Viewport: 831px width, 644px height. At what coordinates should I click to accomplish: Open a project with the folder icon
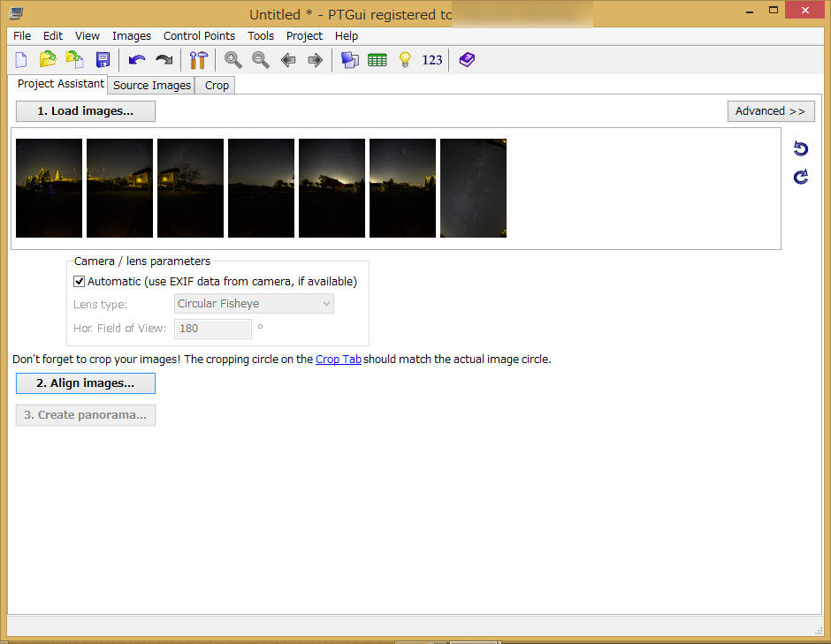pos(48,59)
